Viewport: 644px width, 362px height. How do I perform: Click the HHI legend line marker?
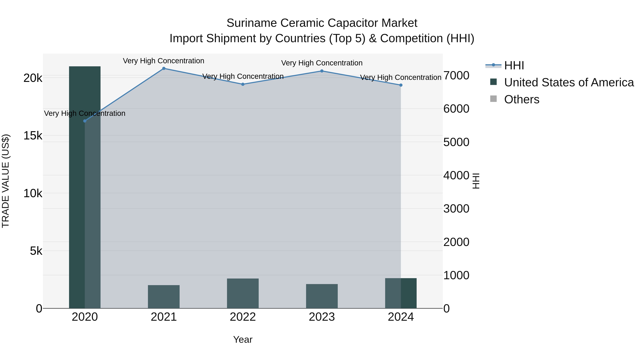(x=494, y=65)
